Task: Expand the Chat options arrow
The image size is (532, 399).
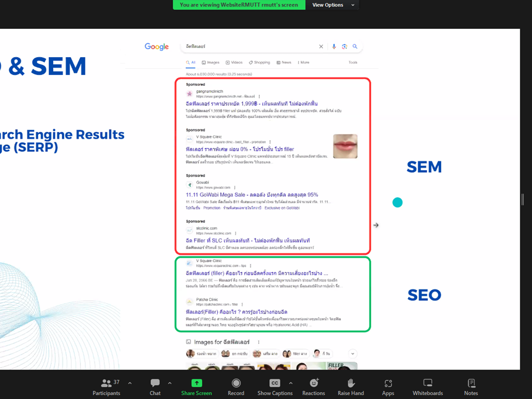Action: click(170, 383)
